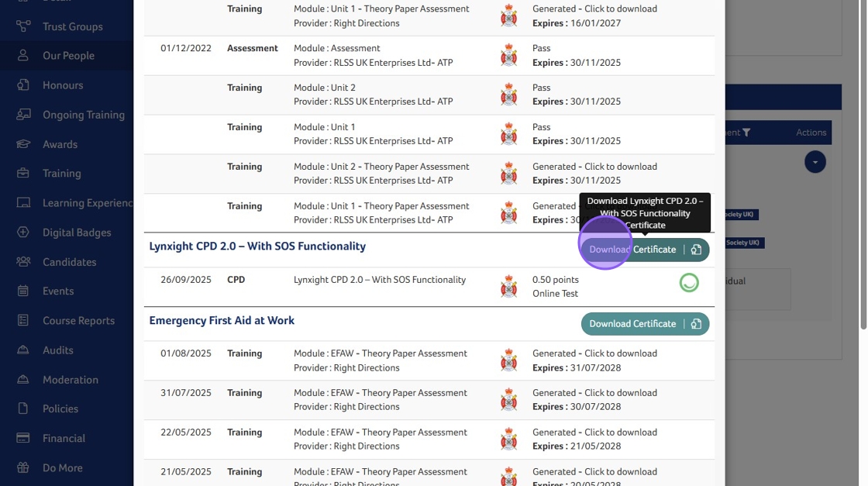The image size is (868, 486).
Task: Download EFAW certificate expiring 31/07/2028
Action: click(594, 353)
